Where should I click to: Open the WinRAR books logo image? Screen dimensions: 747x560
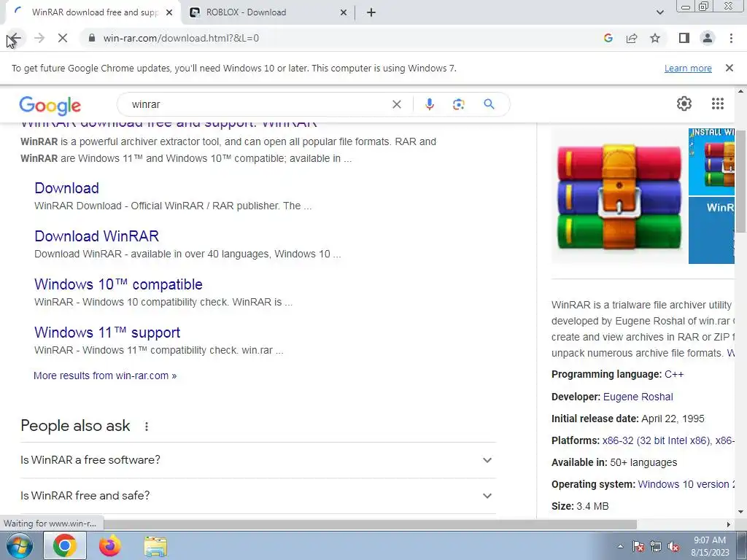pyautogui.click(x=619, y=195)
